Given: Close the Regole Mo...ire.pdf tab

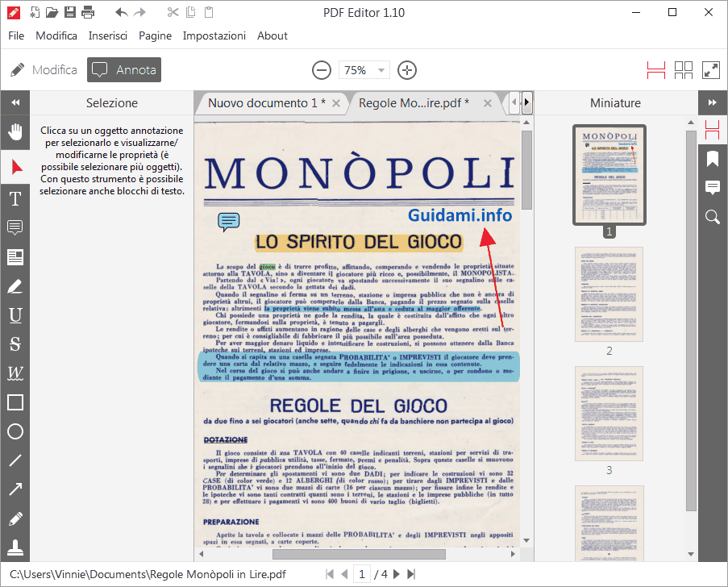Looking at the screenshot, I should (x=488, y=103).
